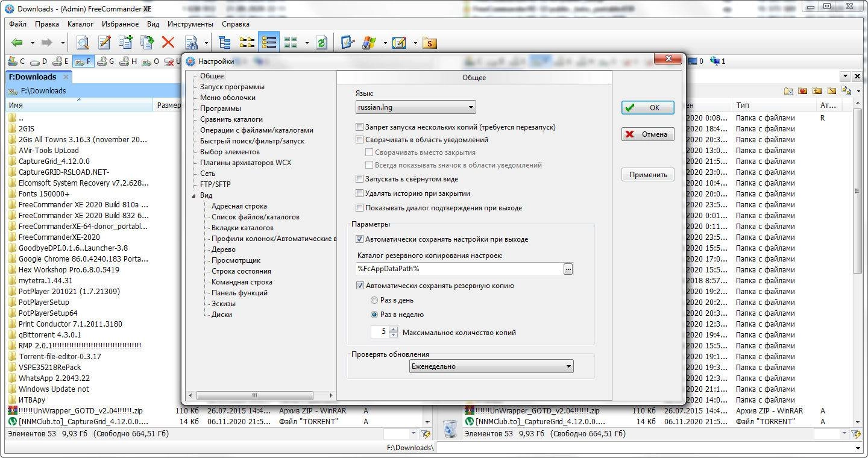Increase maximum copies count spinner

pos(394,329)
